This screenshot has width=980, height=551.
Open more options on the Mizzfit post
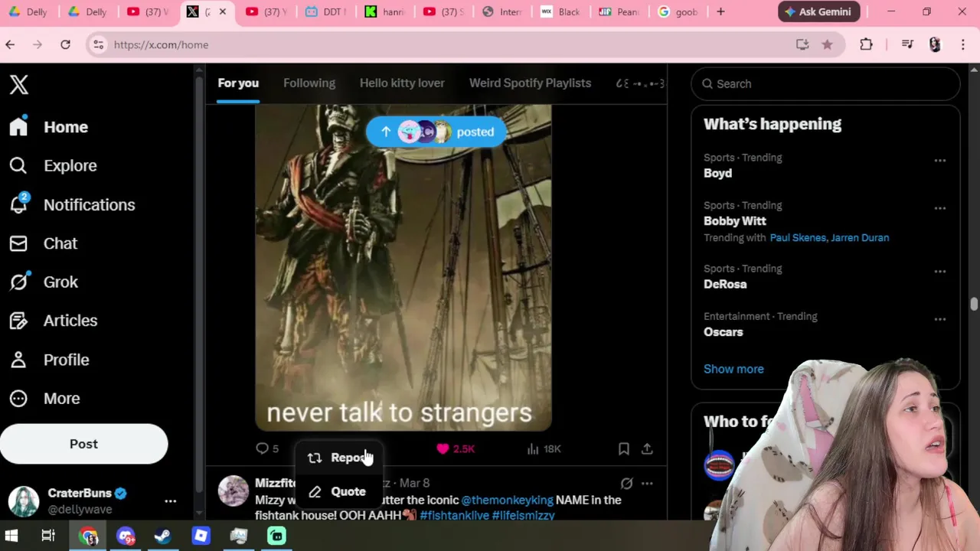click(647, 483)
